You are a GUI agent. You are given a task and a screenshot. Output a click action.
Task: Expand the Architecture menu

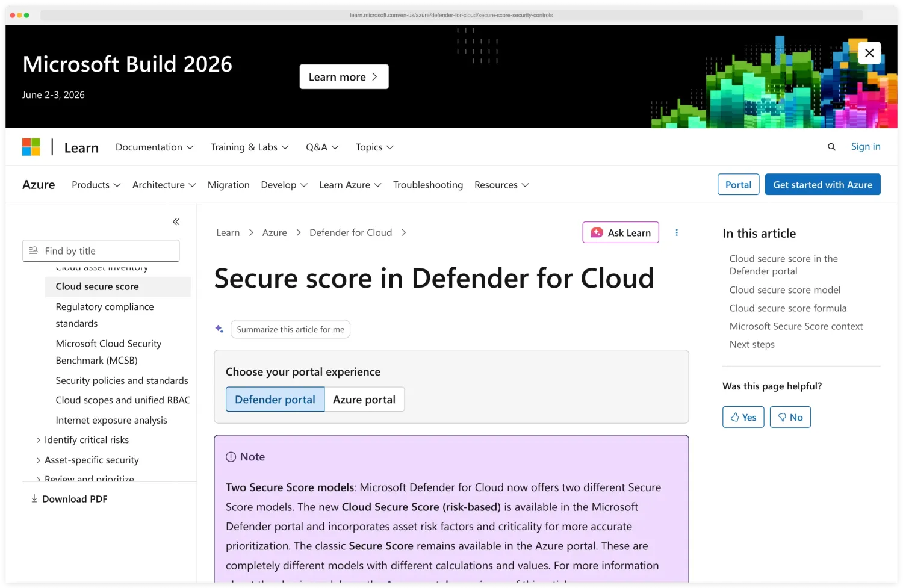point(164,185)
